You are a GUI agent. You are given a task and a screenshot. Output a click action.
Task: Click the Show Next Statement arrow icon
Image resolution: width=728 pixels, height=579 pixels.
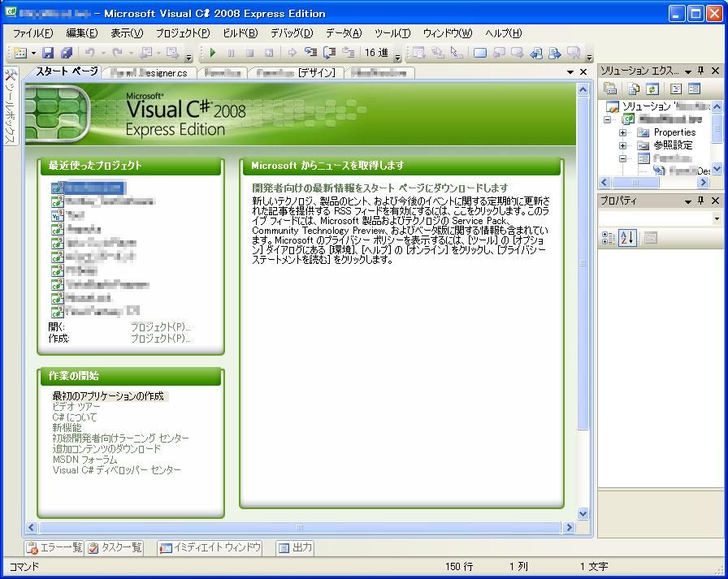pyautogui.click(x=292, y=53)
